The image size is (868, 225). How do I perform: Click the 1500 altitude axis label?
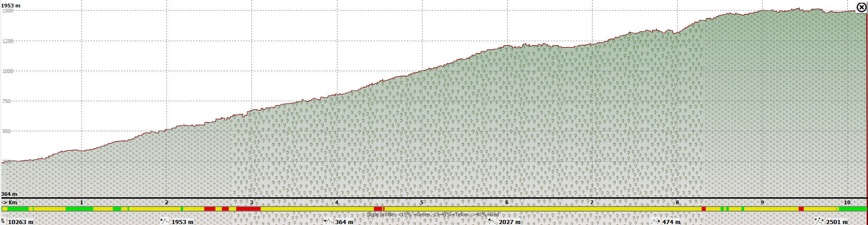tap(7, 11)
